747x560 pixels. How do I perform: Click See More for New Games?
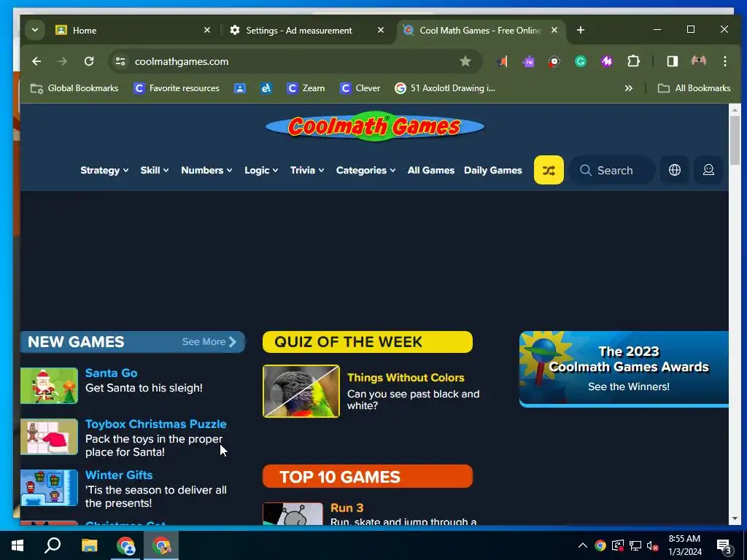pyautogui.click(x=209, y=341)
